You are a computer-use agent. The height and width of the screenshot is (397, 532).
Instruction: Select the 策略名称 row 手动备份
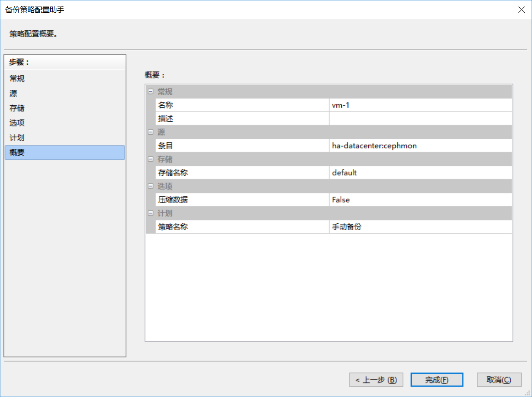(x=420, y=227)
